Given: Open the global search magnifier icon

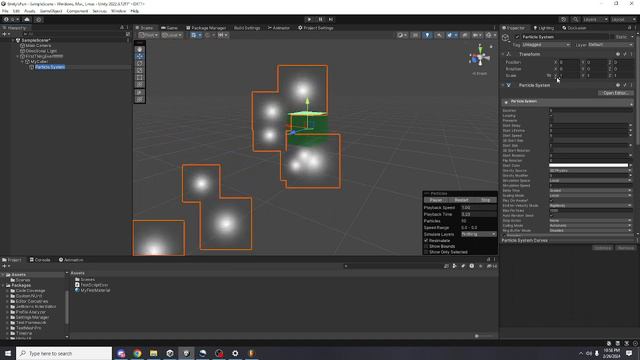Looking at the screenshot, I should point(575,19).
